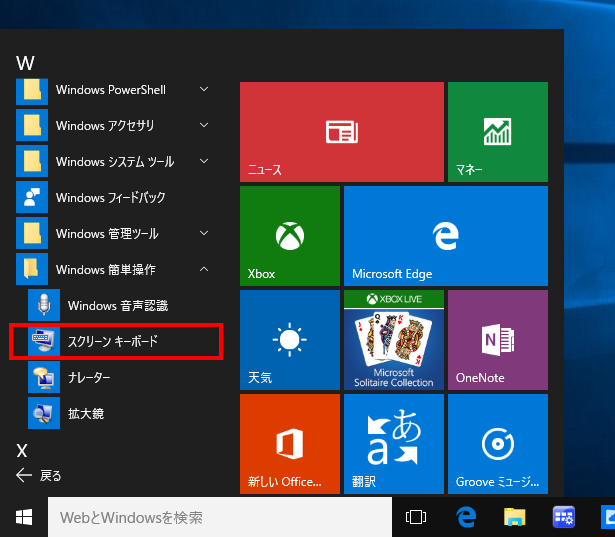Click the ナレーター icon

(x=44, y=377)
